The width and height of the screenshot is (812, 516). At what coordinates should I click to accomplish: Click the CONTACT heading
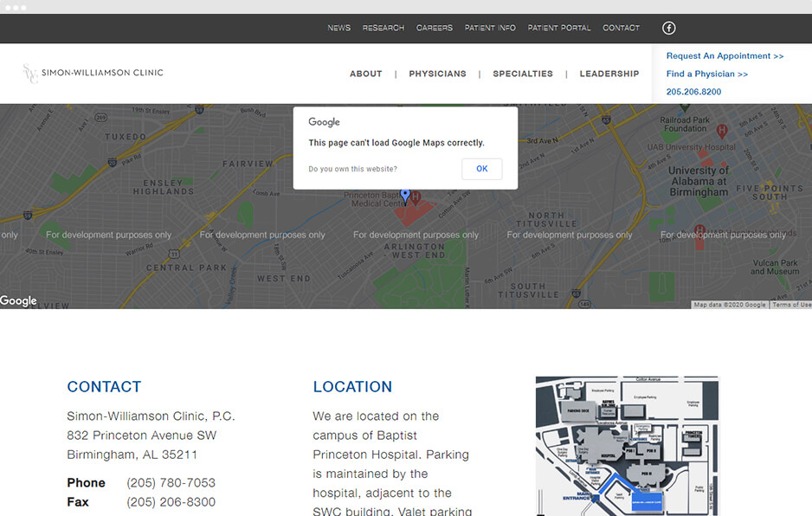coord(104,386)
